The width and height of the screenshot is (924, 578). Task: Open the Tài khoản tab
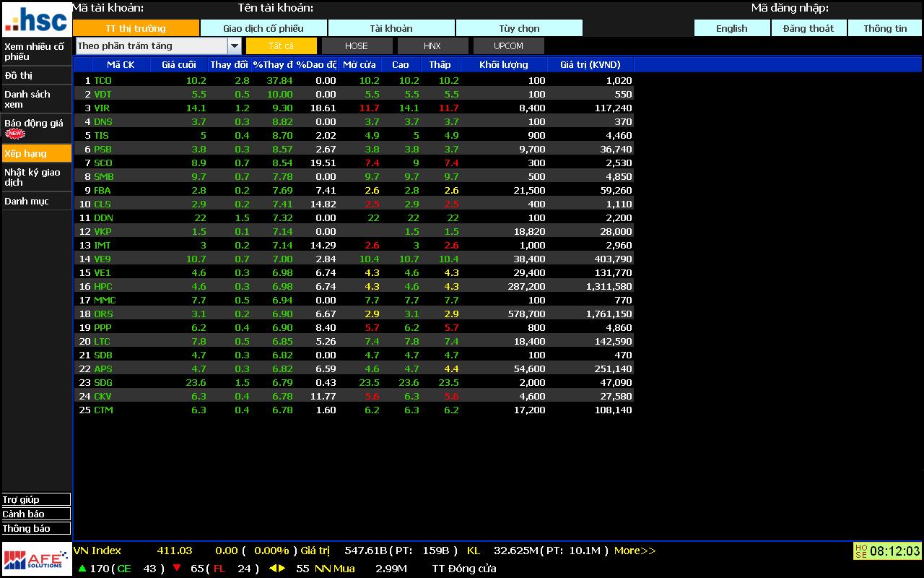pyautogui.click(x=391, y=28)
